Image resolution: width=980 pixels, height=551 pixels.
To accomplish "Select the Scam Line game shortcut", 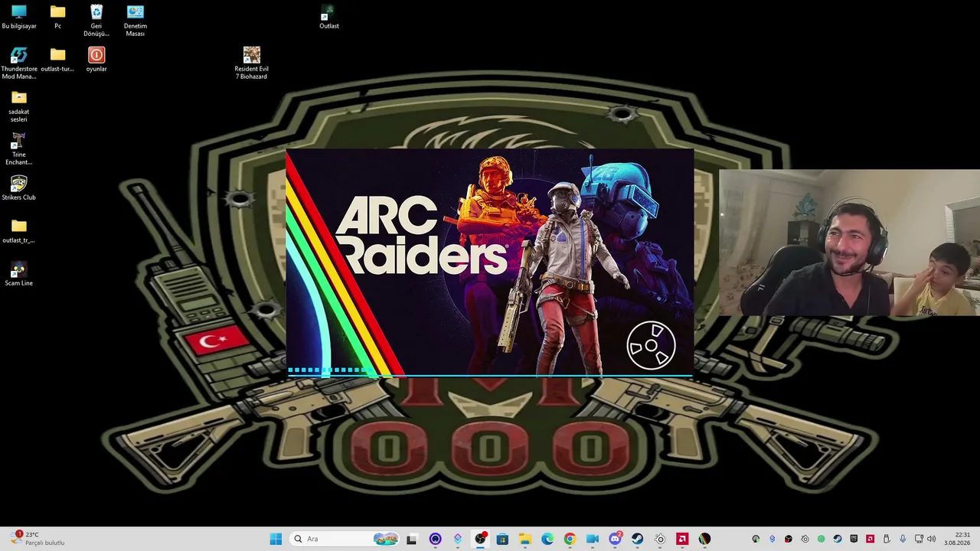I will pyautogui.click(x=19, y=274).
